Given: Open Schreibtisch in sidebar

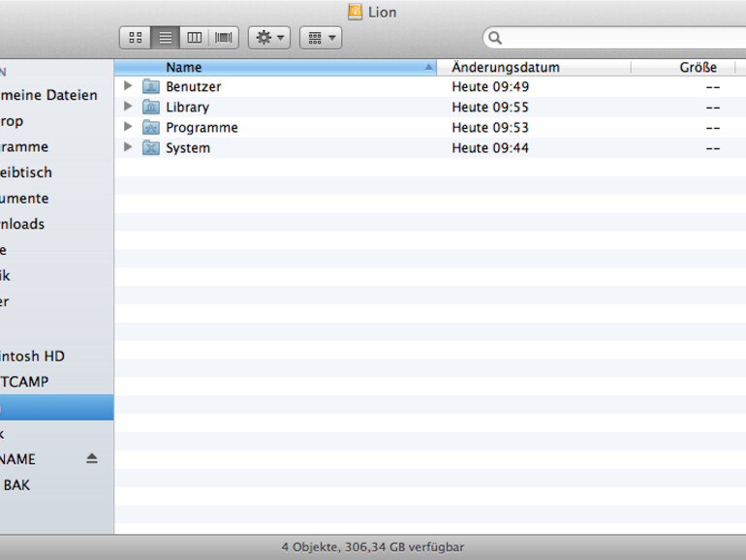Looking at the screenshot, I should click(26, 172).
